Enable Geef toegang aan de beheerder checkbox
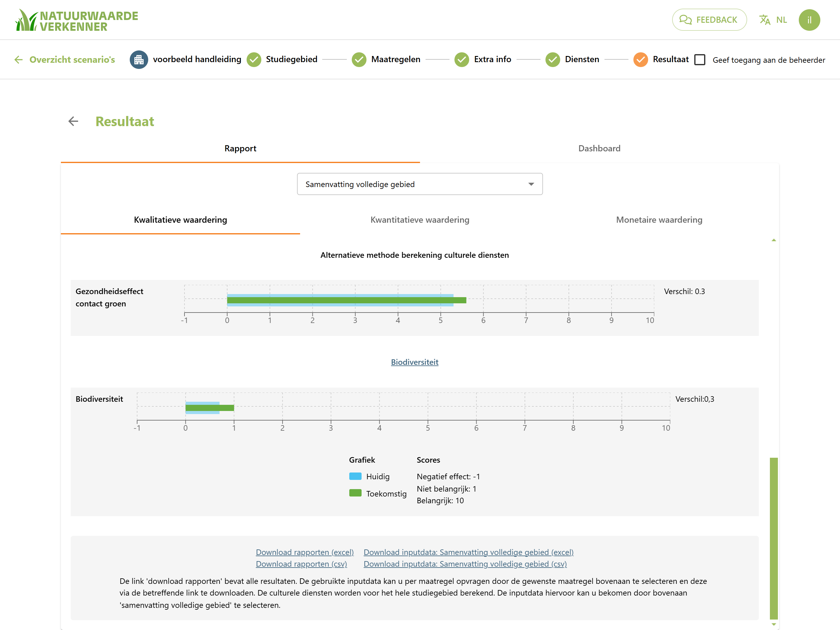The width and height of the screenshot is (840, 630). 699,60
